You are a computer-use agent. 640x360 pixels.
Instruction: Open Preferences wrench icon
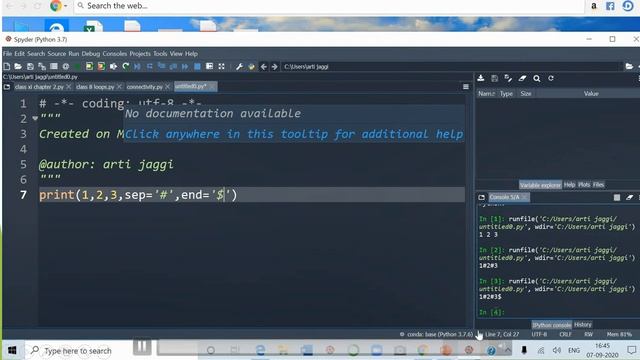pos(239,66)
